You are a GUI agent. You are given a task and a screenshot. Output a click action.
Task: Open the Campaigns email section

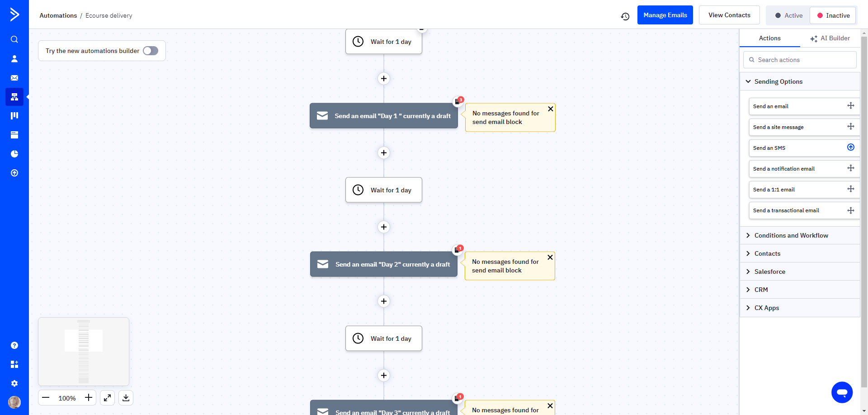14,77
